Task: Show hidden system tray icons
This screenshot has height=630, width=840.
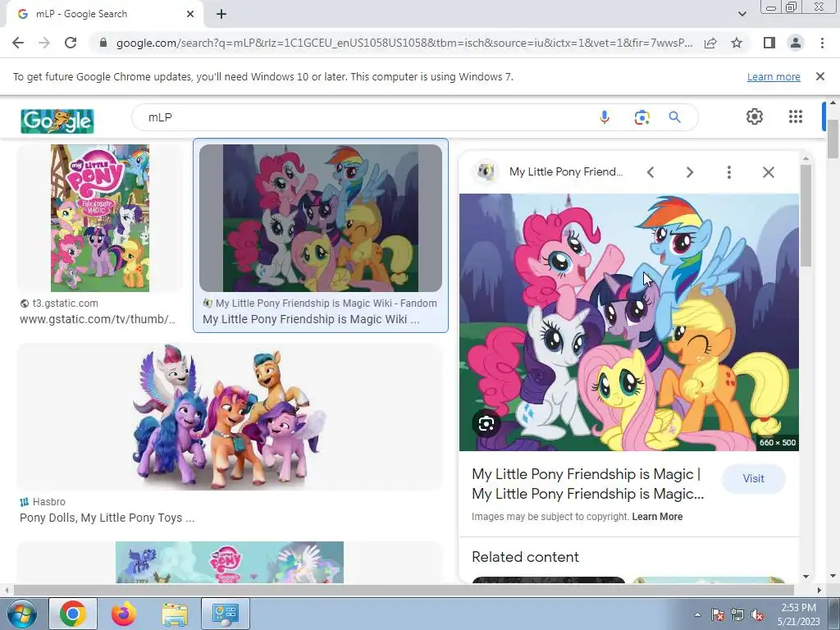Action: 697,614
